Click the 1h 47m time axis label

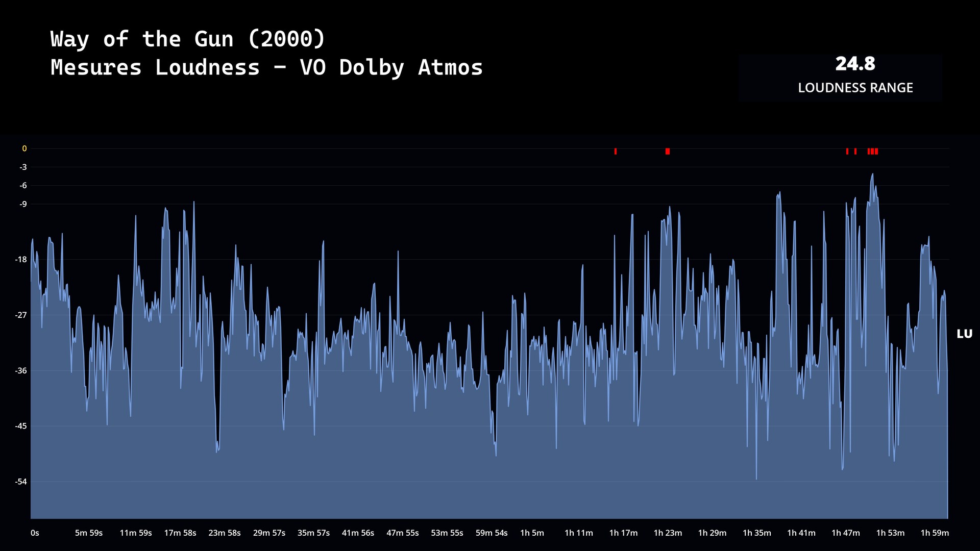tap(846, 533)
